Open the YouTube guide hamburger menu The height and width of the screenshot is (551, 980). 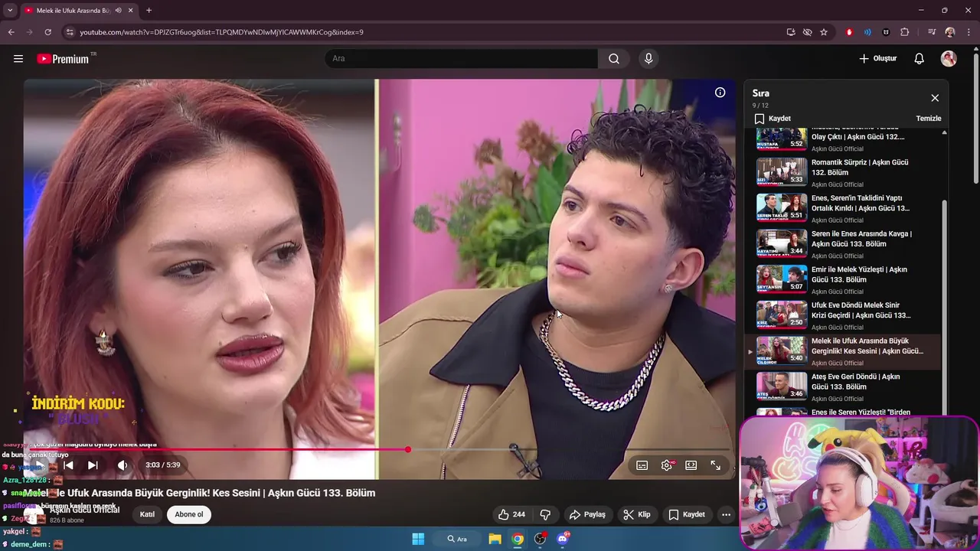(x=18, y=59)
